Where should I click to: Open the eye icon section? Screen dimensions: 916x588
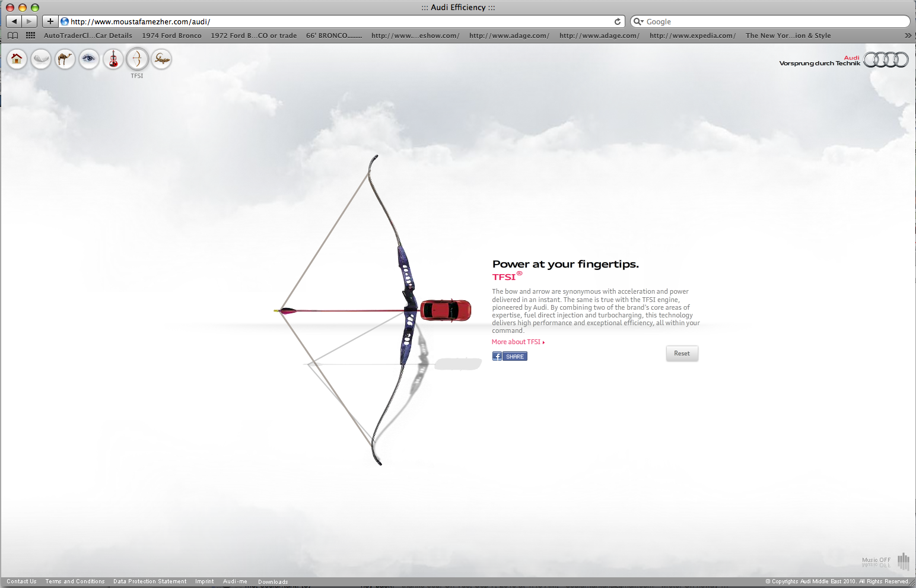(89, 59)
